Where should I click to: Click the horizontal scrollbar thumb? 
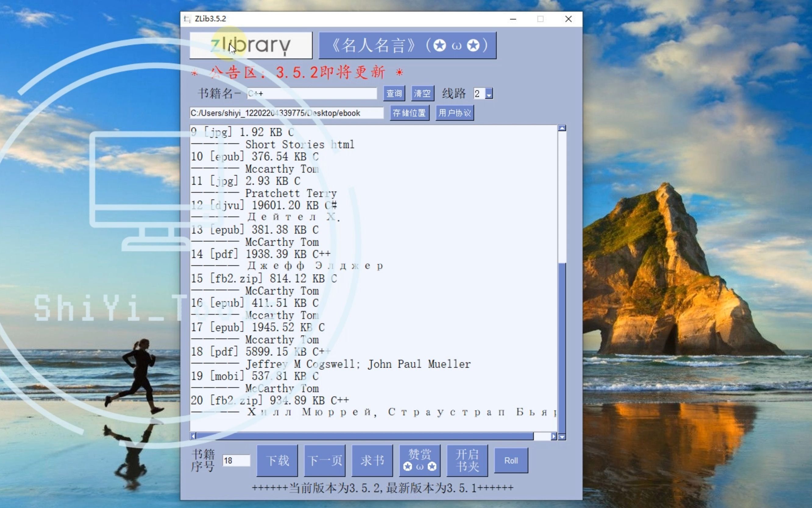tap(365, 436)
